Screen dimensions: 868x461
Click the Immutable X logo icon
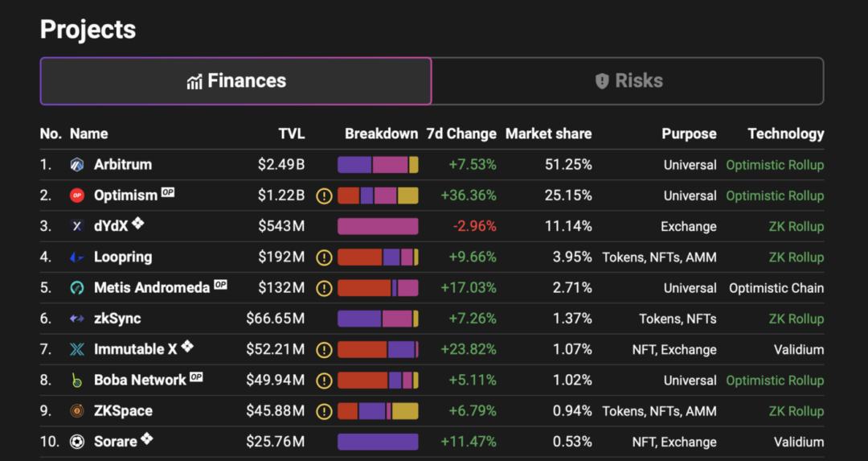click(x=77, y=350)
